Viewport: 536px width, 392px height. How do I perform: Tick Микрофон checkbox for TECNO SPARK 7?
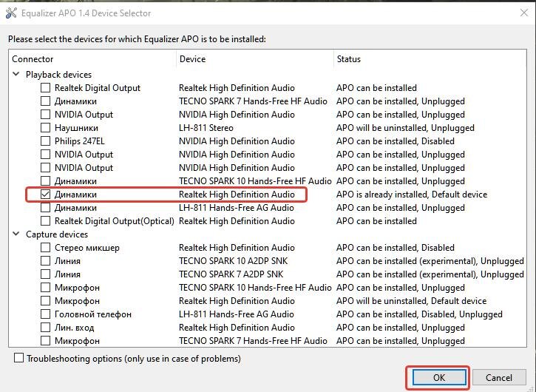point(45,341)
